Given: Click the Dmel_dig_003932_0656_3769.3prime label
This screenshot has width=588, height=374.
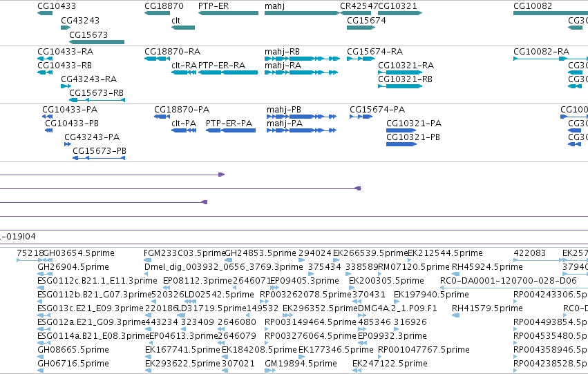Looking at the screenshot, I should coord(224,267).
